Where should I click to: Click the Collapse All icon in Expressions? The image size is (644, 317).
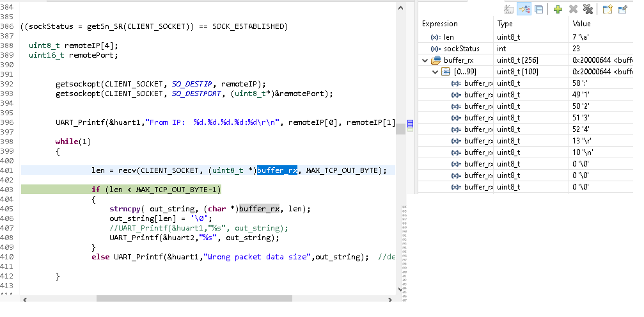(539, 9)
